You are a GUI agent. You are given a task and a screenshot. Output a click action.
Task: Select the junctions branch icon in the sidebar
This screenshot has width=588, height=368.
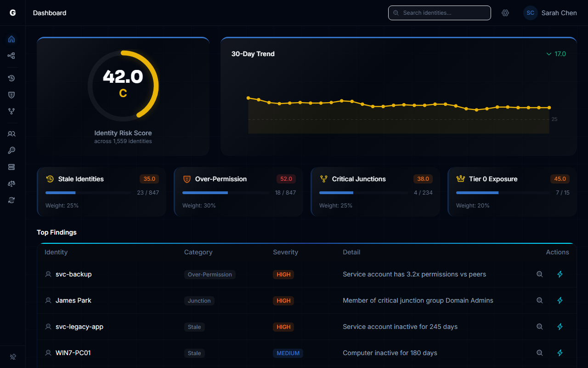pyautogui.click(x=11, y=111)
